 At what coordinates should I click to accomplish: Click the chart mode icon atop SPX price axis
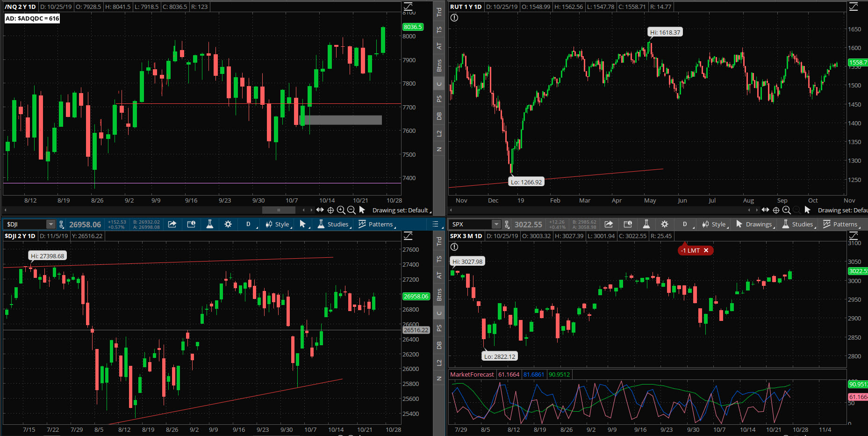point(854,236)
